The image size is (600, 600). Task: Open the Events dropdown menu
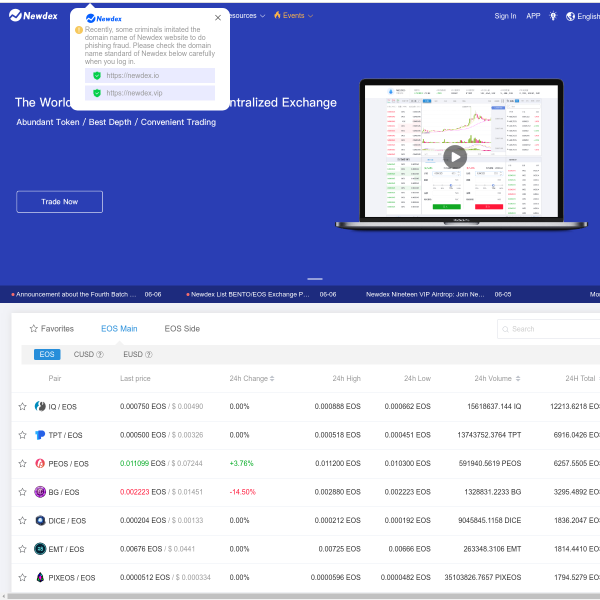point(293,16)
